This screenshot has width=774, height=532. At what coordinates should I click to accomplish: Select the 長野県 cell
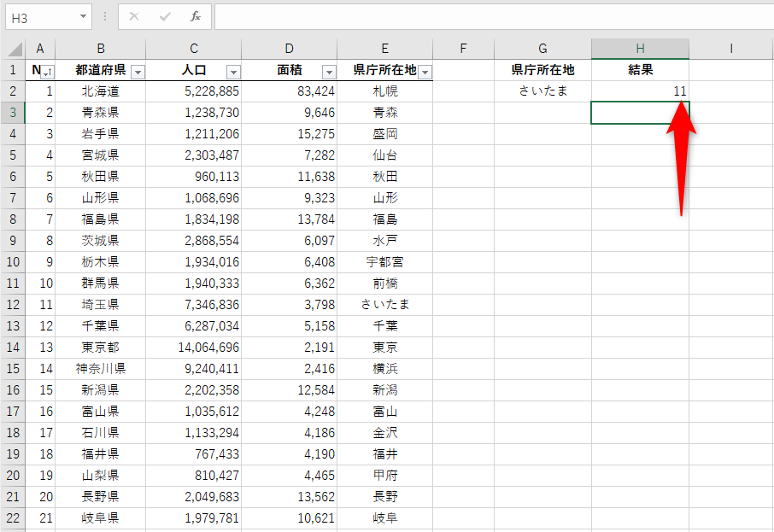point(101,496)
